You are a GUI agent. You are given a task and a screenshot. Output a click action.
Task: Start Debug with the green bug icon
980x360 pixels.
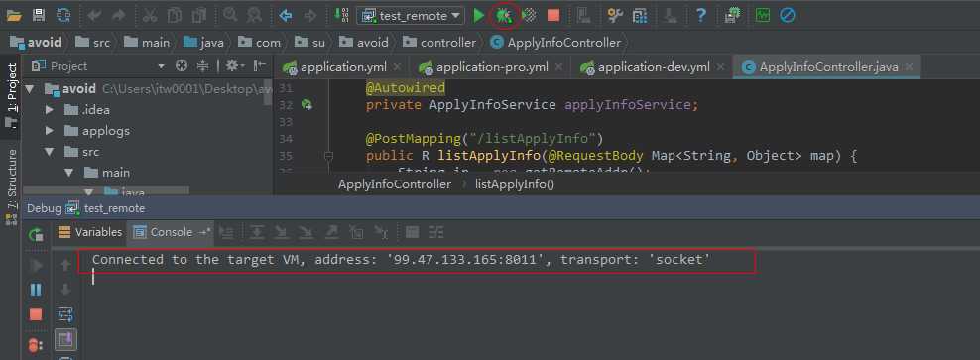tap(504, 15)
